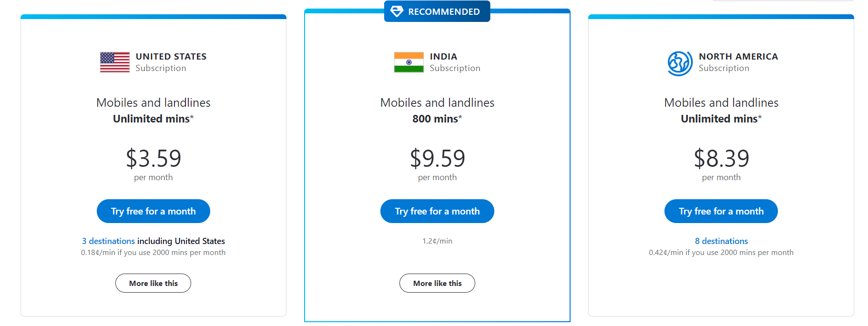Start free month for North America subscription
The height and width of the screenshot is (326, 868).
(x=721, y=211)
